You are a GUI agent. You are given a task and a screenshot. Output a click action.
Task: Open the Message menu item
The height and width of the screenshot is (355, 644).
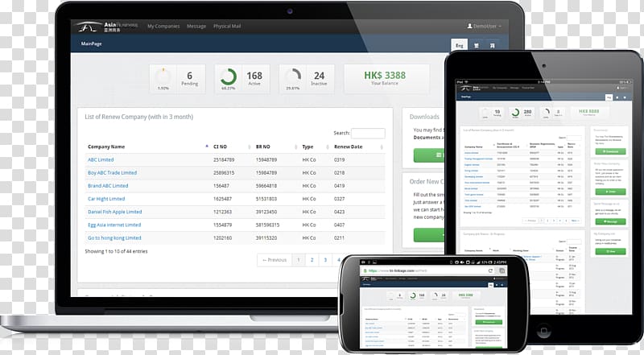(196, 27)
